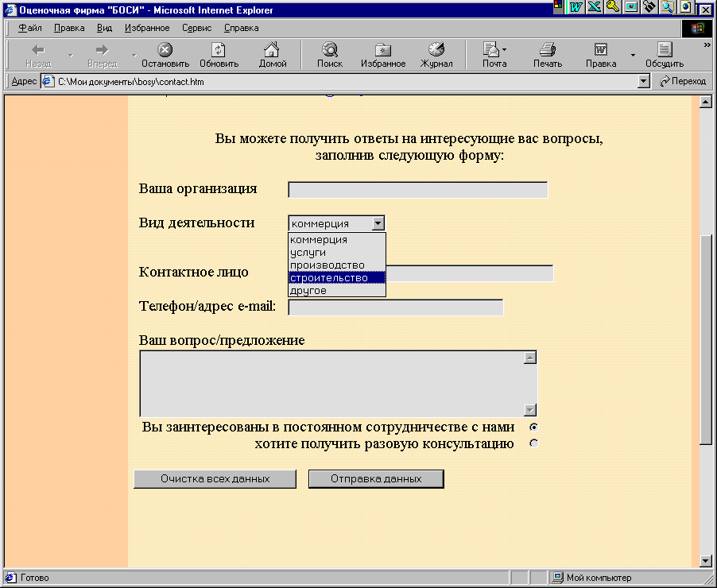The height and width of the screenshot is (588, 717).
Task: Open the Поиск search pane
Action: [330, 55]
